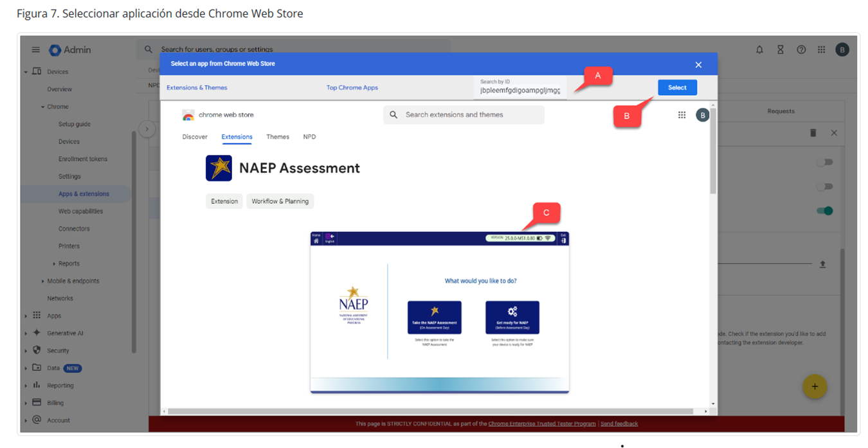The height and width of the screenshot is (448, 868).
Task: Click the delete trash can icon
Action: pos(813,133)
